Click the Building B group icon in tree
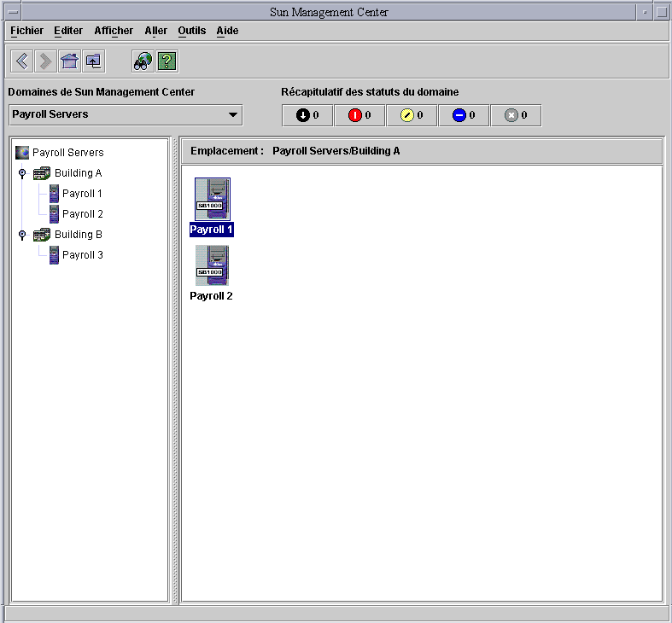The height and width of the screenshot is (623, 672). [x=42, y=235]
